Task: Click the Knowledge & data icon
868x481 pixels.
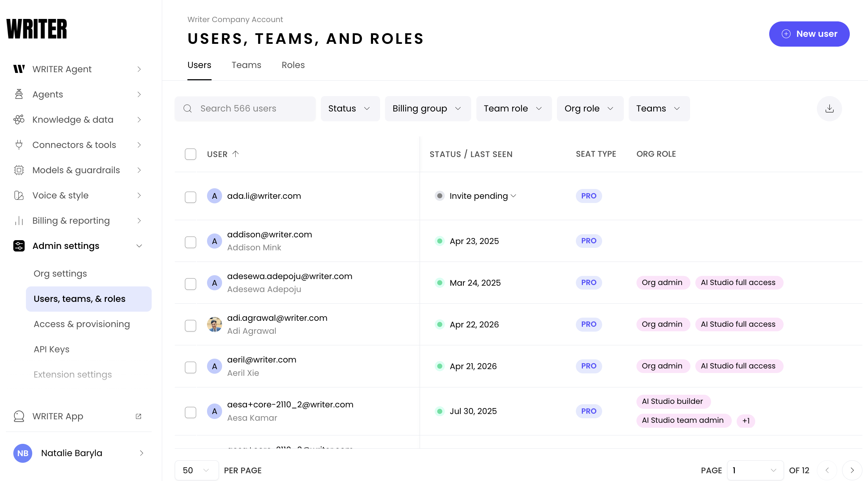Action: pos(19,120)
